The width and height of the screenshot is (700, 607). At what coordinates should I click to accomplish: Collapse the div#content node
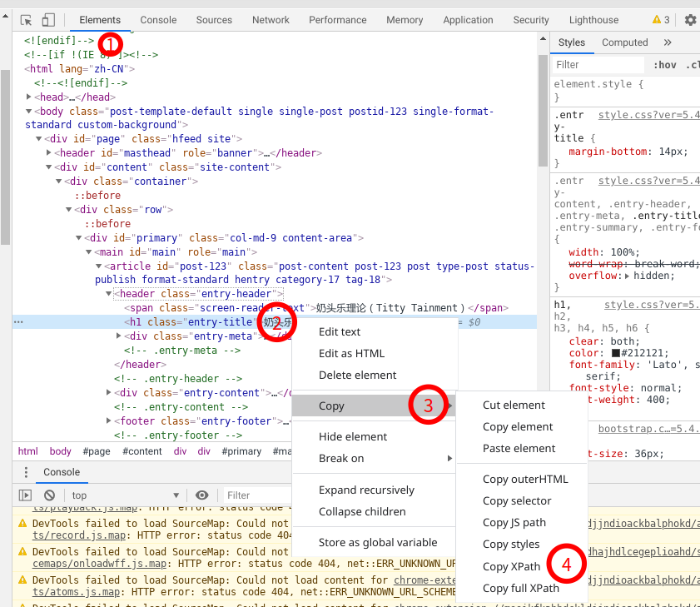(48, 167)
